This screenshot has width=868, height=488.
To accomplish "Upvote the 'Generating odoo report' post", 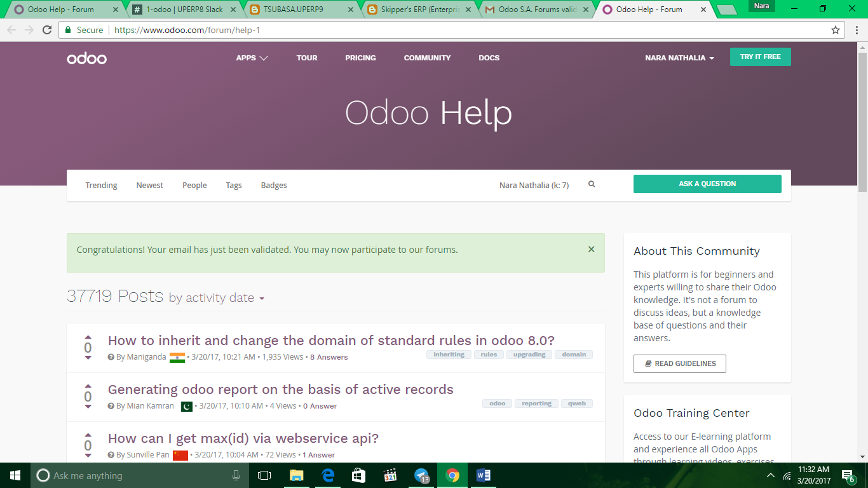I will pos(88,386).
